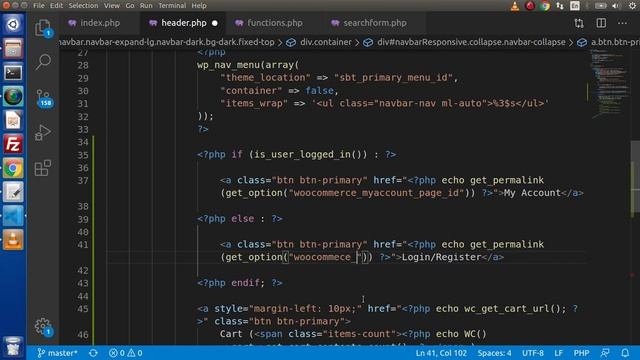
Task: Open the Manage gear in activity bar
Action: point(43,327)
